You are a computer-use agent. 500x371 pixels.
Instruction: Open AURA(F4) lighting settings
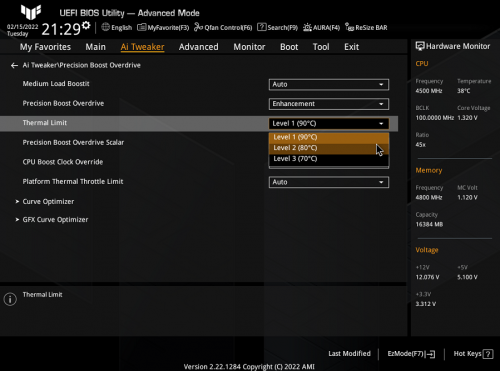click(x=321, y=27)
